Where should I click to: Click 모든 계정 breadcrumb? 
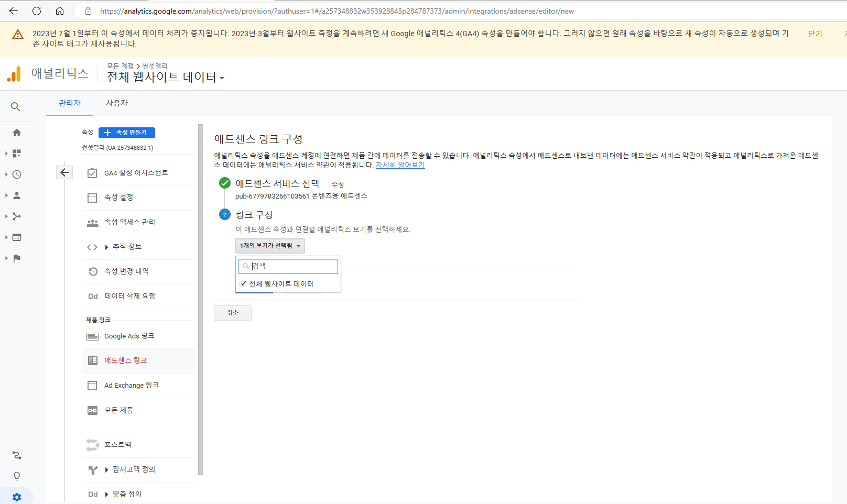tap(121, 66)
